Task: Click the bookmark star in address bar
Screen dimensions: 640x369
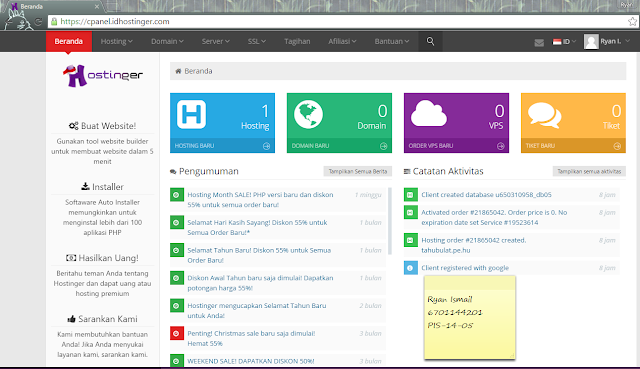Action: 632,21
